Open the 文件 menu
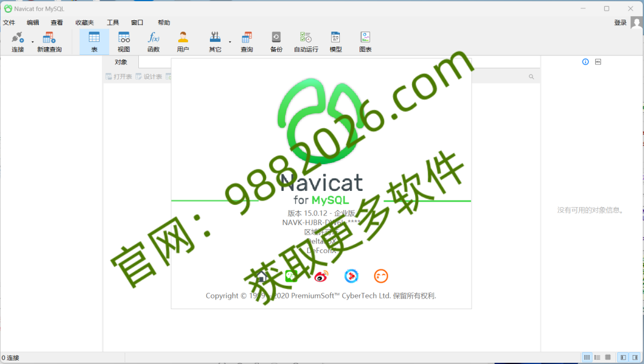Viewport: 644px width, 364px height. point(9,23)
